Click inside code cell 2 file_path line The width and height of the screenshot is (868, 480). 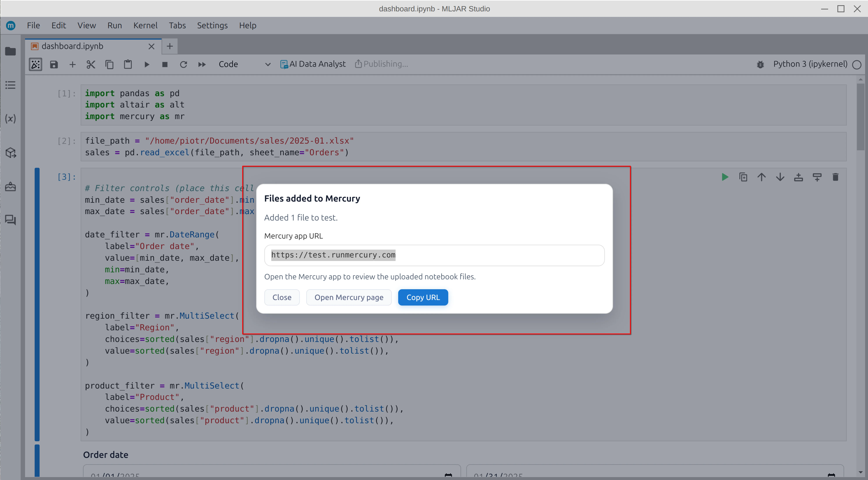coord(219,141)
